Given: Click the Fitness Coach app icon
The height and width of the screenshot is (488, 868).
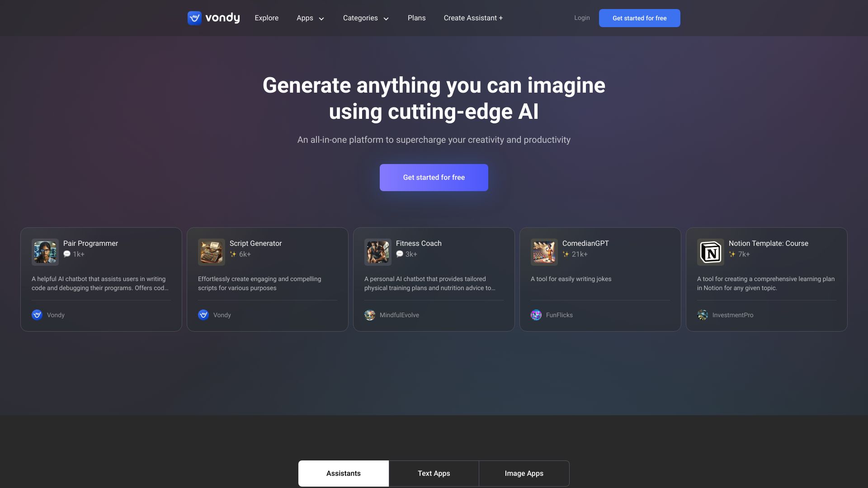Looking at the screenshot, I should (x=377, y=251).
